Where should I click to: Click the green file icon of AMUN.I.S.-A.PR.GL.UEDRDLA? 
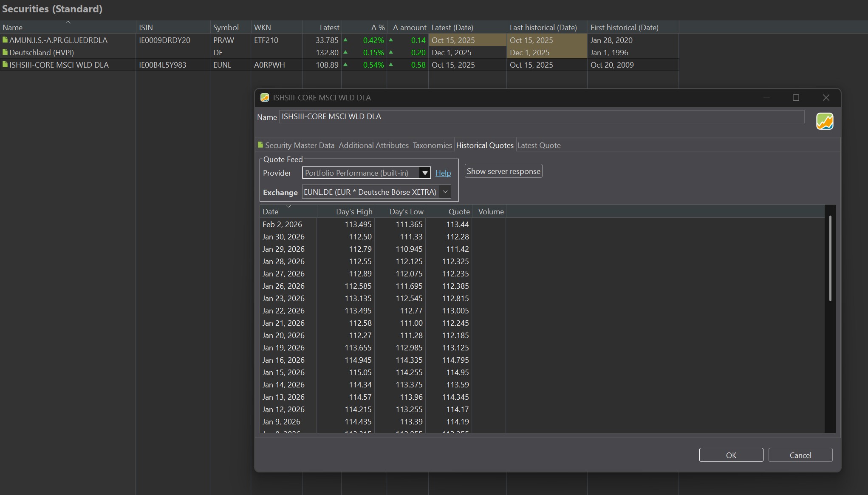click(x=5, y=40)
